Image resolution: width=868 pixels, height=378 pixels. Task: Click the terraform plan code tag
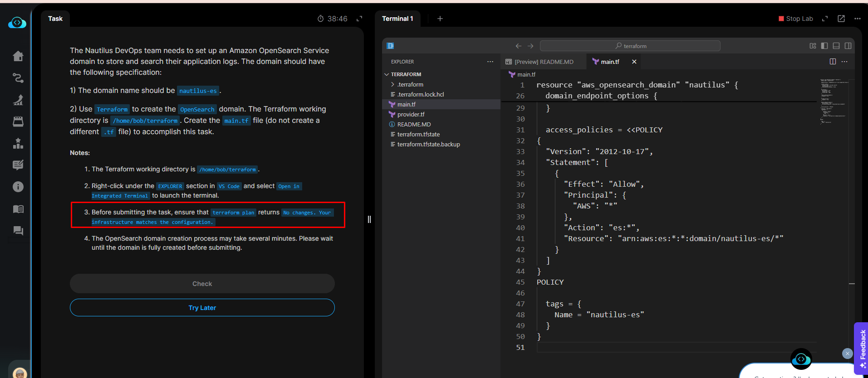(x=233, y=213)
